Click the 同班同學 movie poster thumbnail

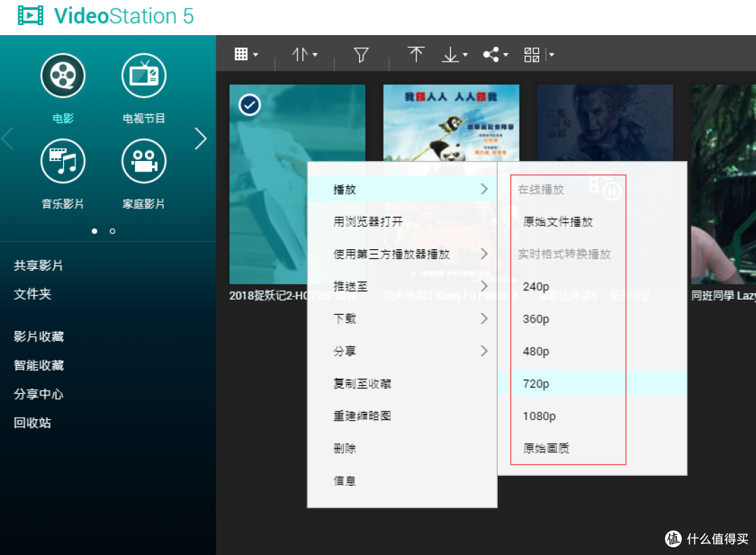(723, 184)
